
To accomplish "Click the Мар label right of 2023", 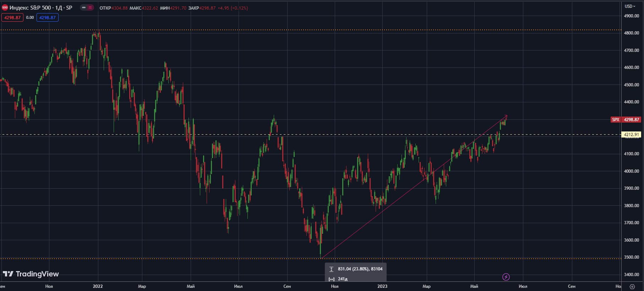I will click(426, 286).
